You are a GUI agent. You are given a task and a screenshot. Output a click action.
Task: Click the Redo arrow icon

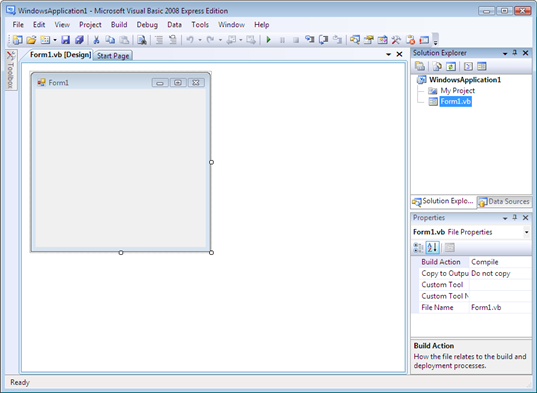click(210, 40)
